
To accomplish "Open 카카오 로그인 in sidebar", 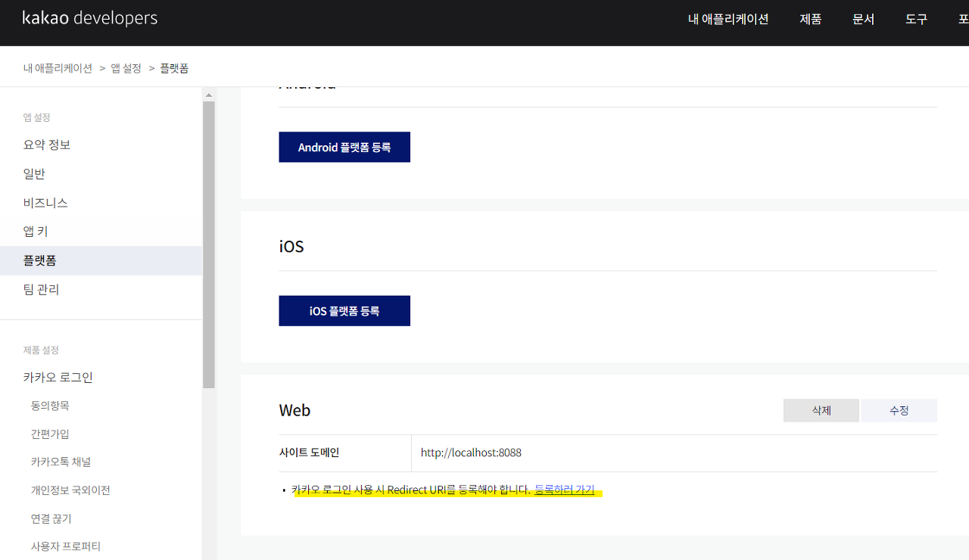I will (58, 377).
